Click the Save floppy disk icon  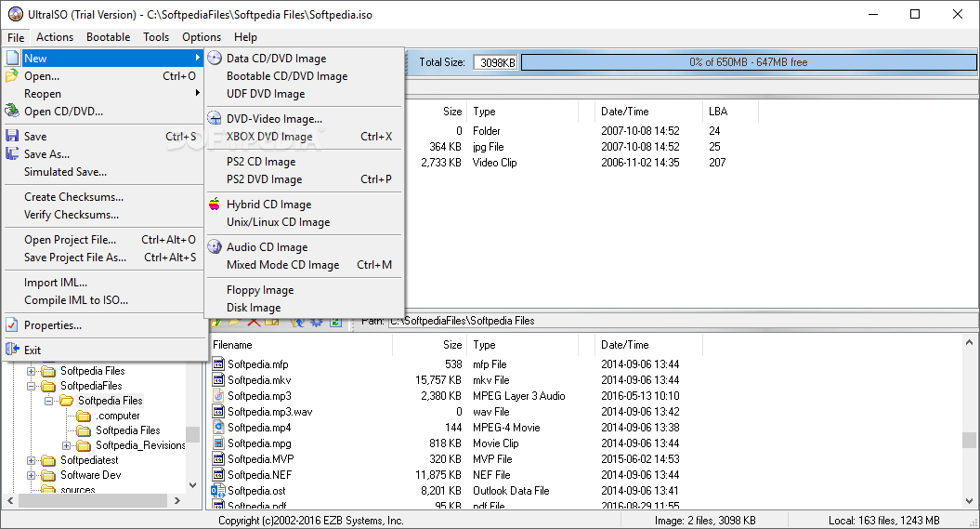12,136
